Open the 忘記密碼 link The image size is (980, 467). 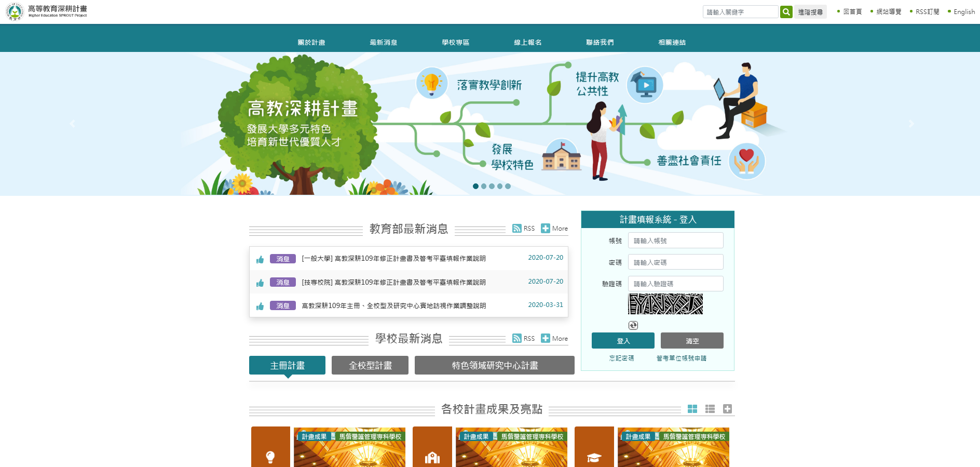[621, 358]
